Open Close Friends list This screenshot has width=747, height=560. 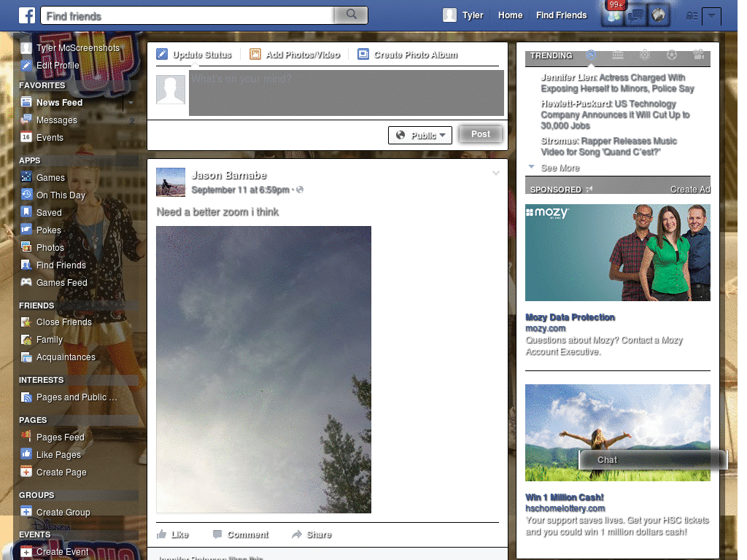[64, 322]
